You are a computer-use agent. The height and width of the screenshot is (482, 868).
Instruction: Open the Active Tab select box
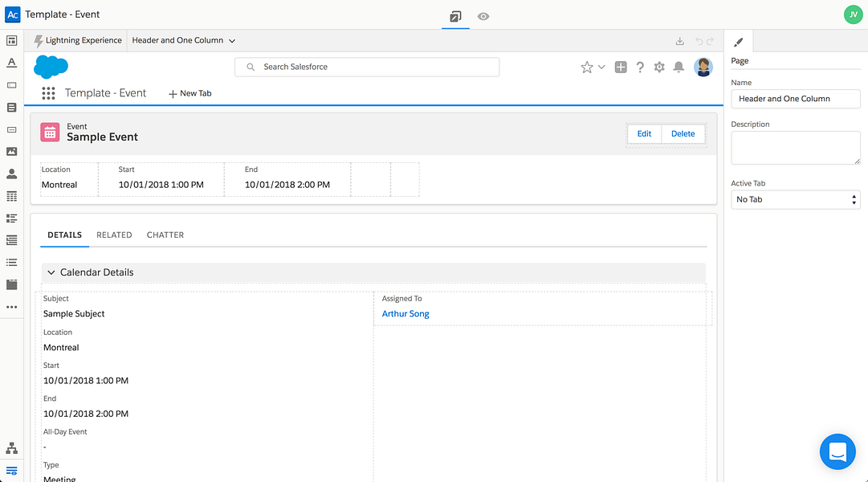pyautogui.click(x=796, y=199)
